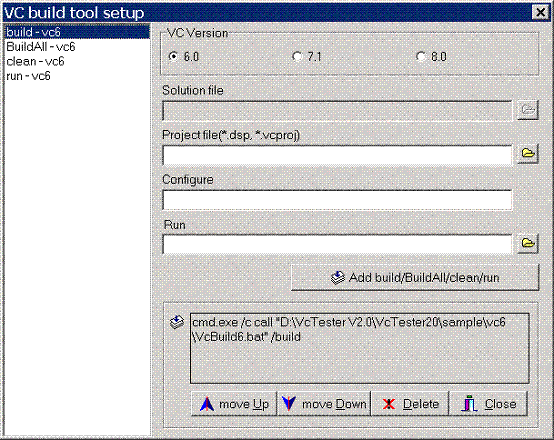554x440 pixels.
Task: Select "build - vc6" list entry
Action: pyautogui.click(x=77, y=32)
